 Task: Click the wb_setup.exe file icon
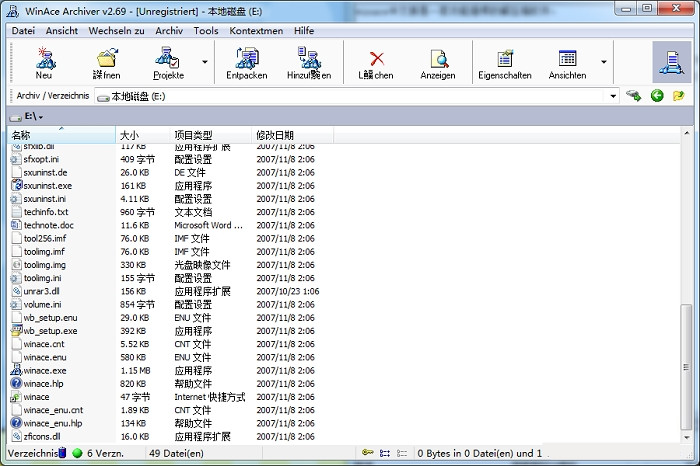pyautogui.click(x=17, y=330)
